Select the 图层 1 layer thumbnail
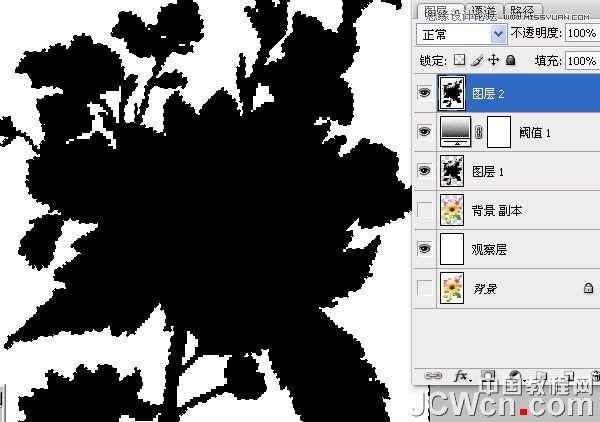This screenshot has width=600, height=422. point(452,171)
